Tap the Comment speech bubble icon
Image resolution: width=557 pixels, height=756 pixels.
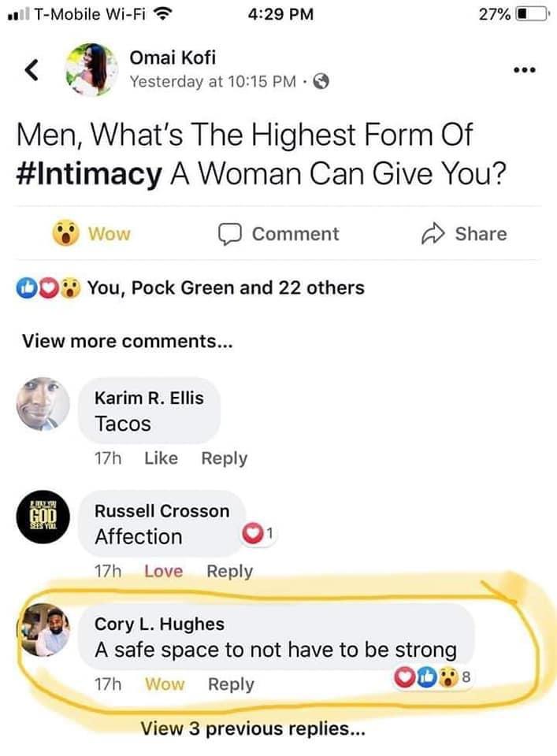point(228,234)
